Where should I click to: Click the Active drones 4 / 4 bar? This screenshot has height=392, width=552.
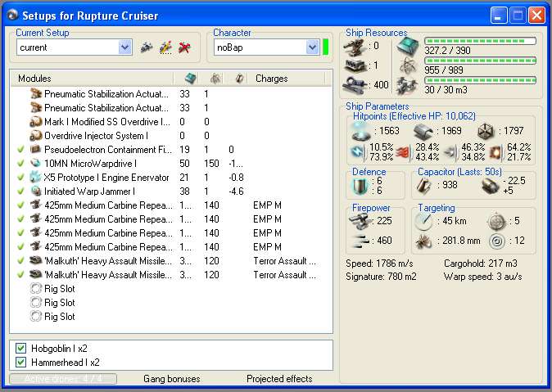63,379
